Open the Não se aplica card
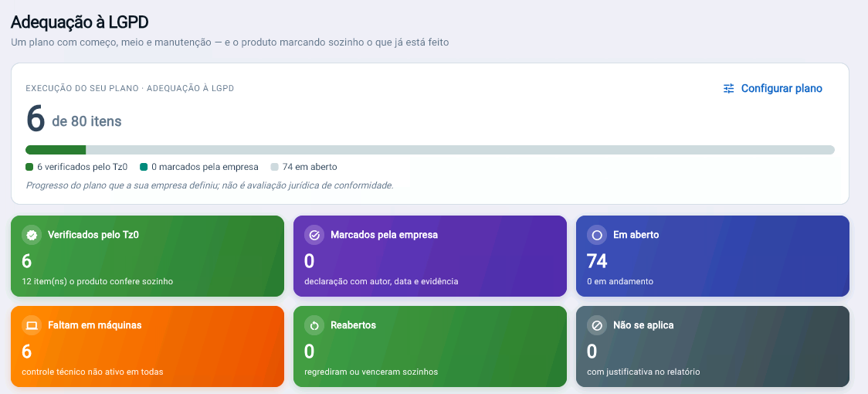The width and height of the screenshot is (868, 394). [713, 346]
